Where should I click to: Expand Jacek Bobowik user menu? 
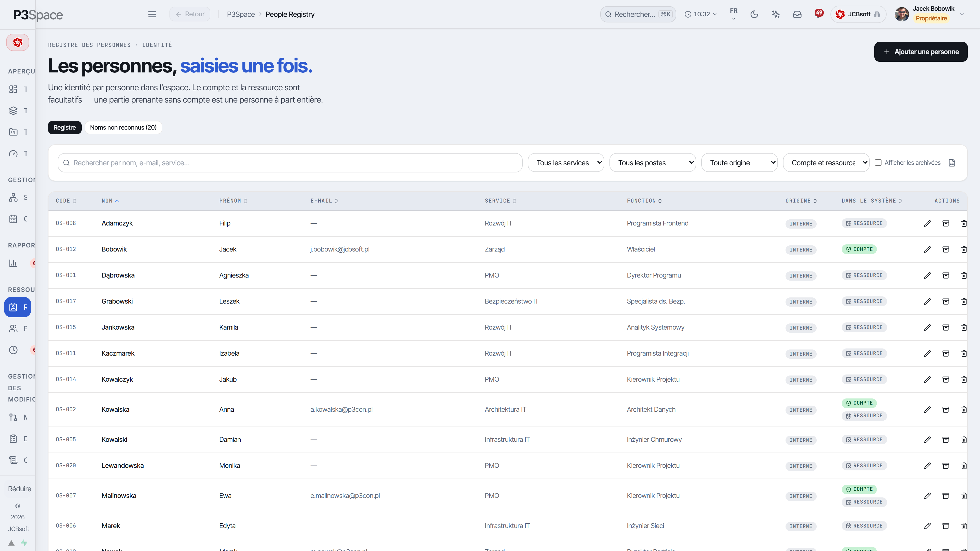pyautogui.click(x=930, y=14)
